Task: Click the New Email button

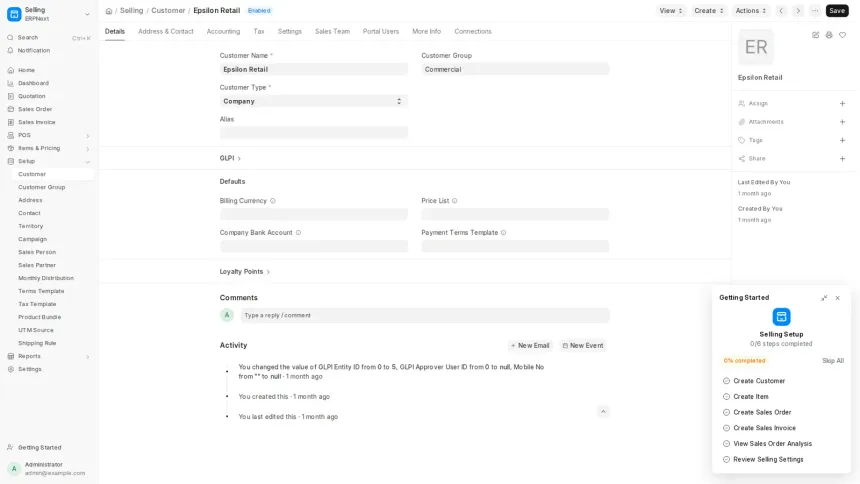Action: click(530, 346)
